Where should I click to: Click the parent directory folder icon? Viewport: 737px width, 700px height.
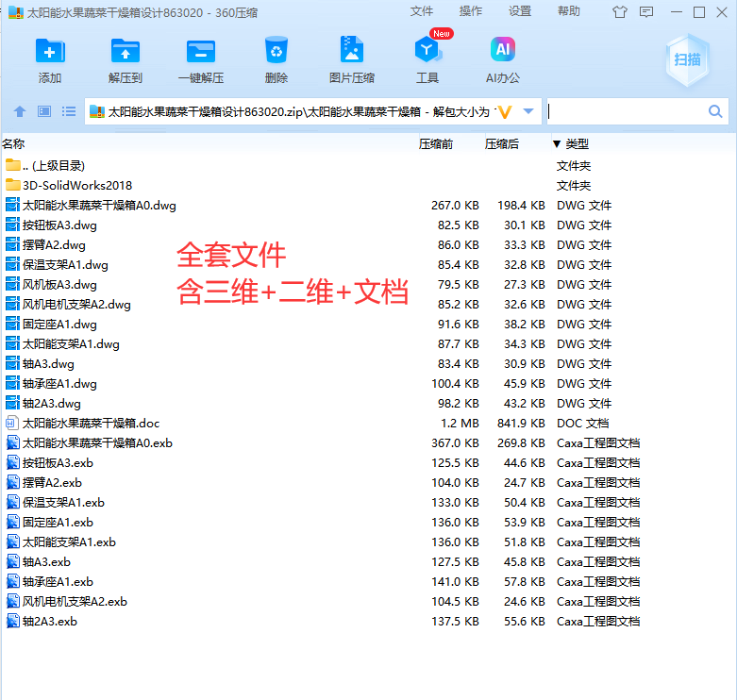[12, 165]
